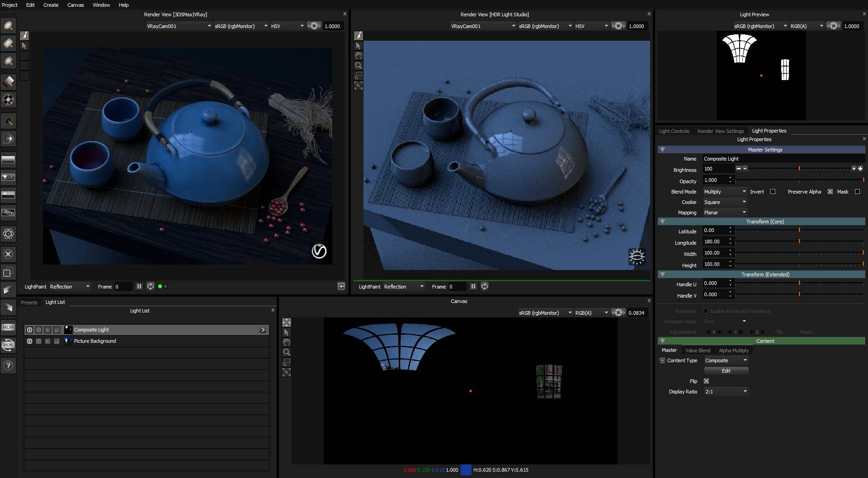The image size is (868, 478).
Task: Open the LightPaint Reflection dropdown in the 3DSMax view
Action: click(x=70, y=287)
